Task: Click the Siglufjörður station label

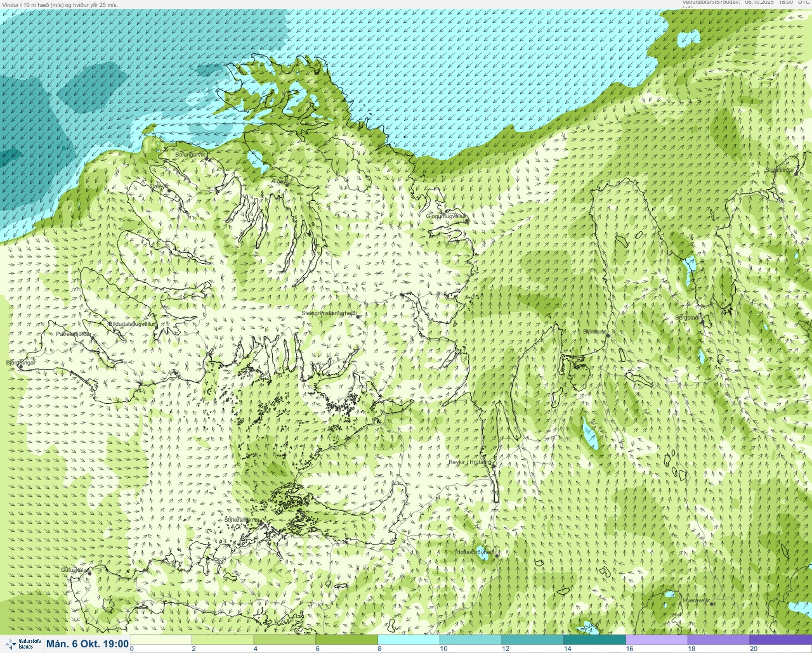Action: pos(779,170)
